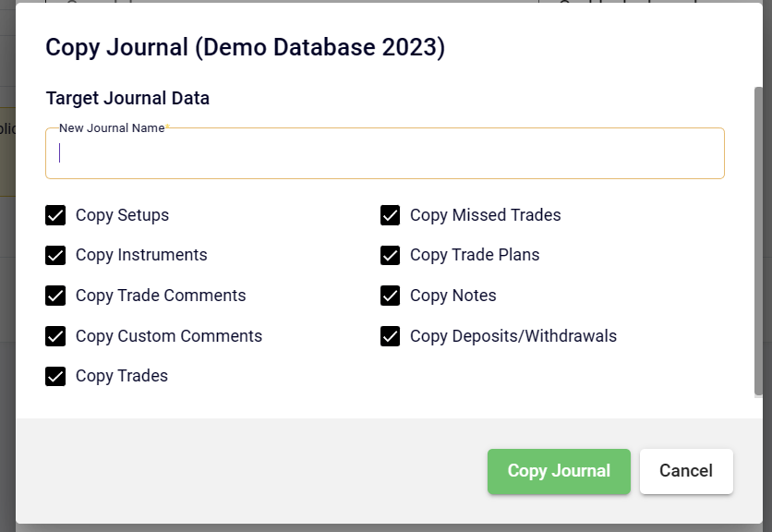Disable the Copy Trades checkbox
This screenshot has width=772, height=532.
pos(55,376)
